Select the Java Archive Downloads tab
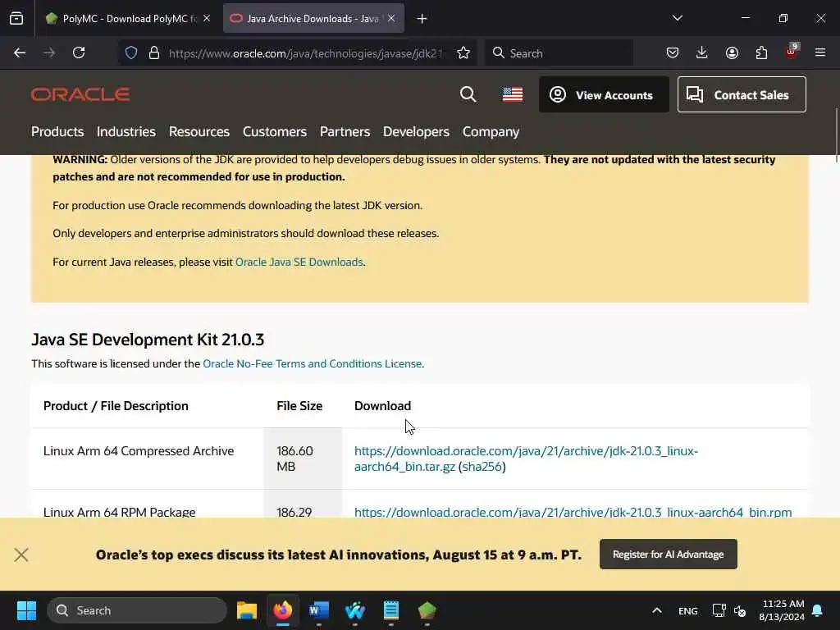This screenshot has width=840, height=630. 313,18
